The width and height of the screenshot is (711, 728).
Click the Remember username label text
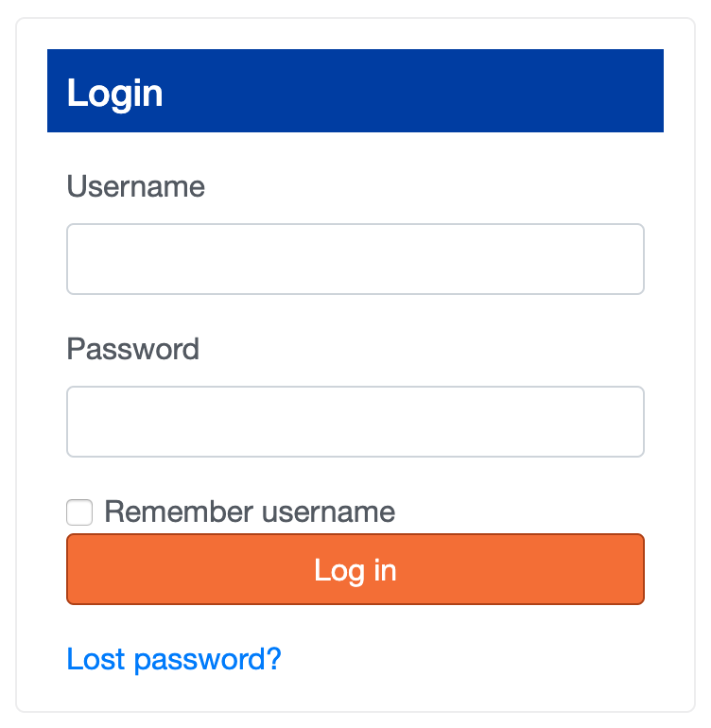click(x=250, y=512)
